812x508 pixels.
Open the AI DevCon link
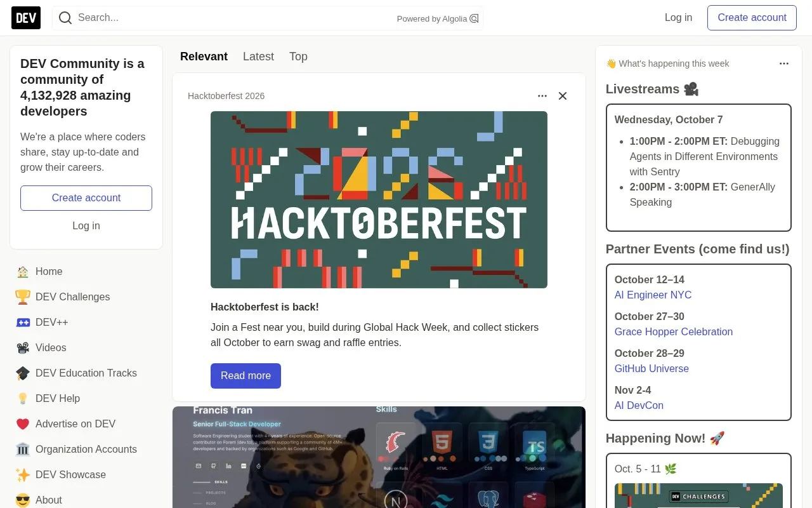coord(639,406)
